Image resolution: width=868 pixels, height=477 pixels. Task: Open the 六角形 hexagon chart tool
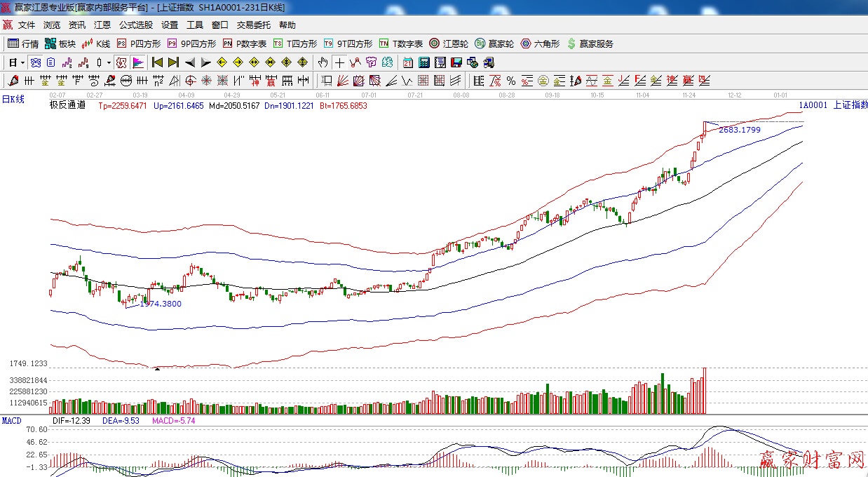540,43
